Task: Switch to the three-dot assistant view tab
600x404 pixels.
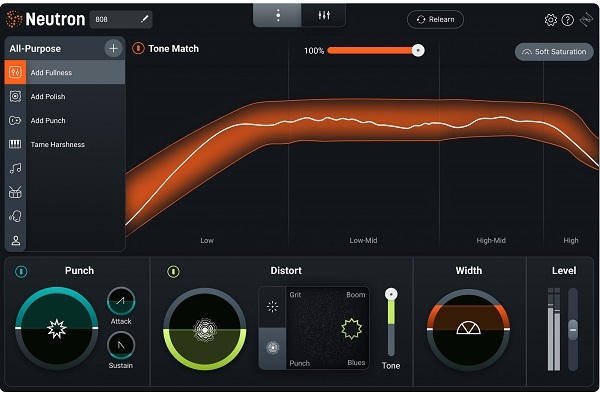Action: coord(277,15)
